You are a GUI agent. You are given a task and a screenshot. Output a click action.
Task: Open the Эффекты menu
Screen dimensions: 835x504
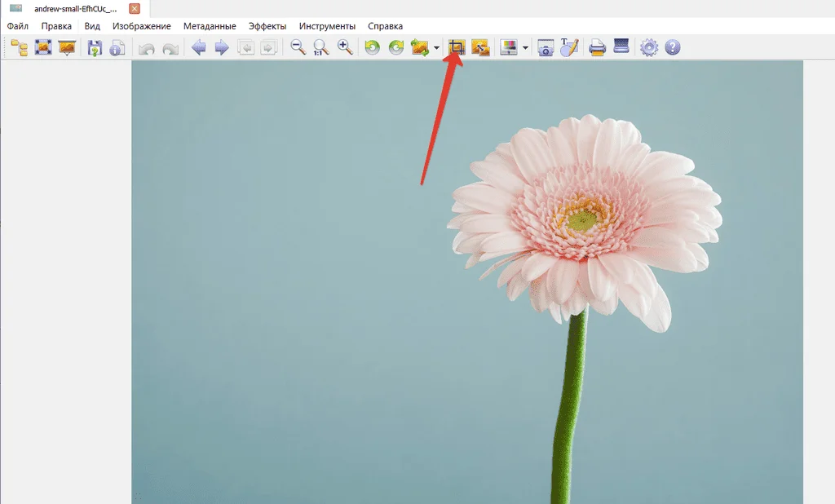click(x=267, y=26)
